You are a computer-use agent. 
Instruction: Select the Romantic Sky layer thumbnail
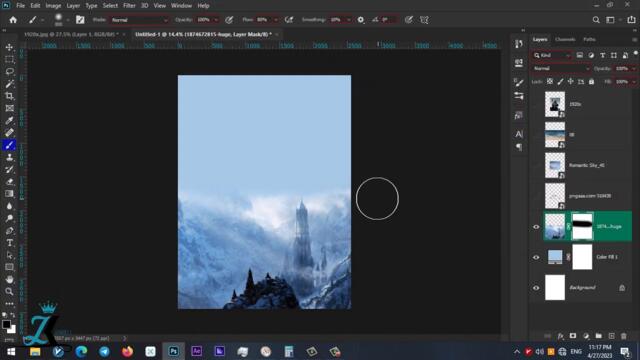tap(555, 165)
